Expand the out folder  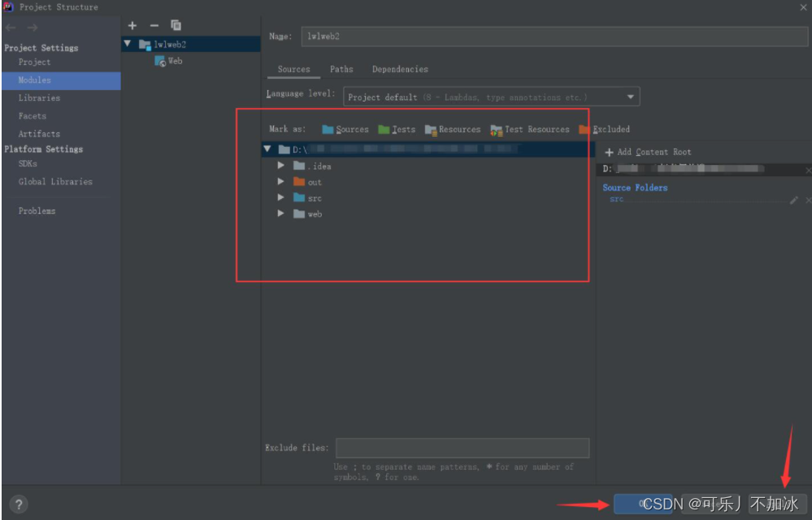[x=280, y=182]
